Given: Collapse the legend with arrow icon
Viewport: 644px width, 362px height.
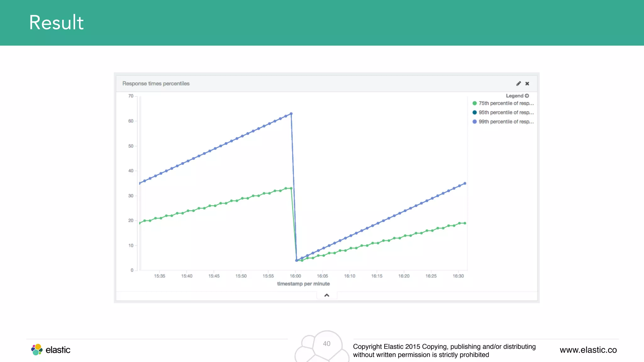Looking at the screenshot, I should click(x=527, y=96).
